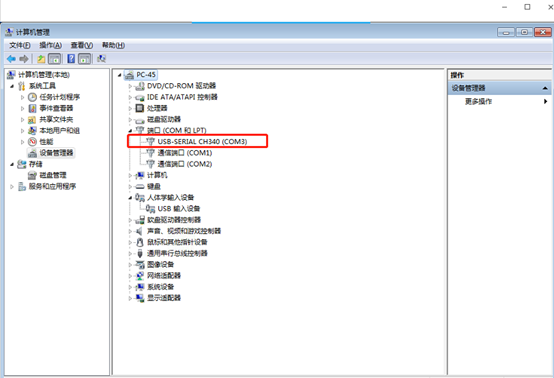Click the 处理器 processor icon
The height and width of the screenshot is (378, 554).
(x=140, y=108)
